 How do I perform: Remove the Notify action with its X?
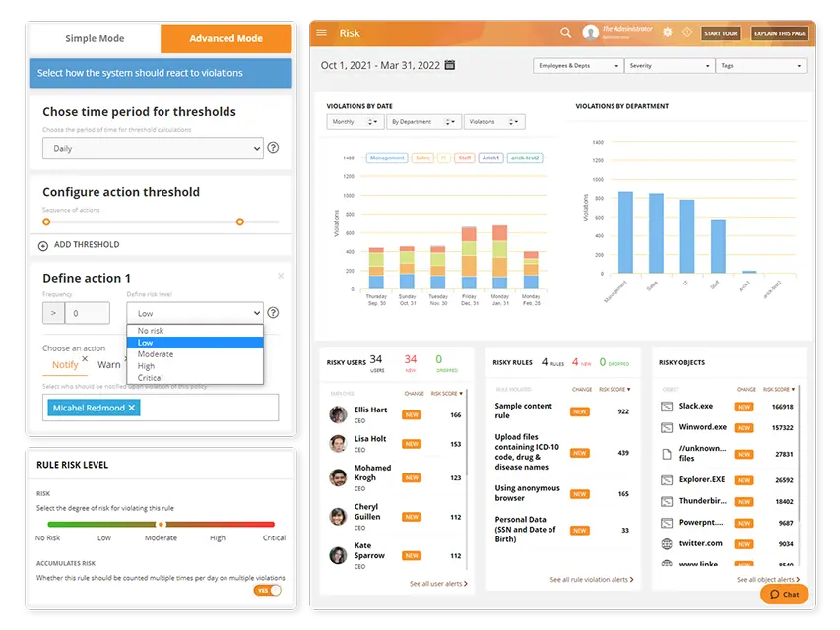point(85,358)
